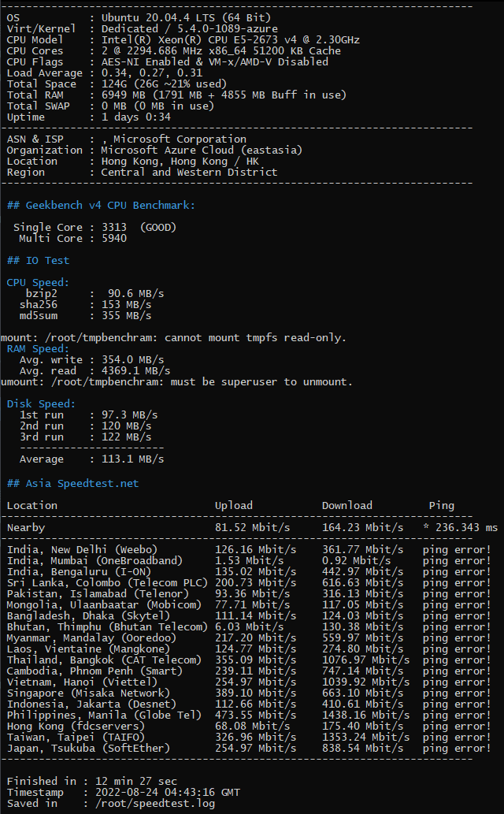
Task: Click Nearby upload '81.52 Mbit/s'
Action: pyautogui.click(x=253, y=528)
